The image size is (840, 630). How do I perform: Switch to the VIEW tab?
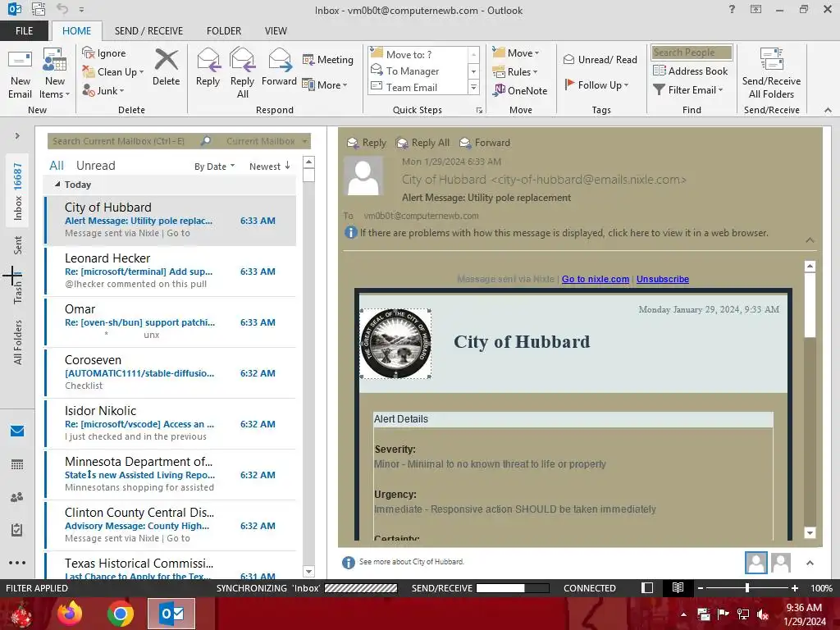click(x=276, y=30)
